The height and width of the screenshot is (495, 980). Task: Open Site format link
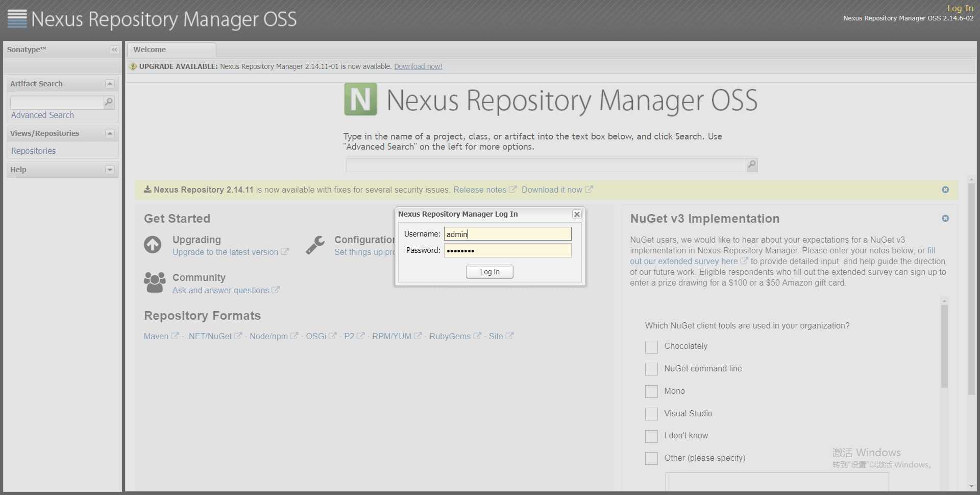point(496,336)
